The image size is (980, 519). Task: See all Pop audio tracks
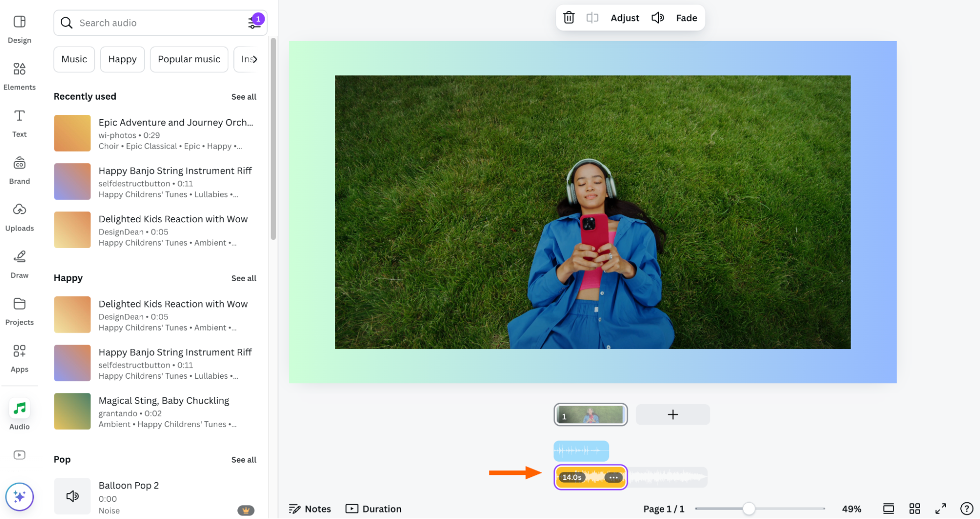[244, 460]
